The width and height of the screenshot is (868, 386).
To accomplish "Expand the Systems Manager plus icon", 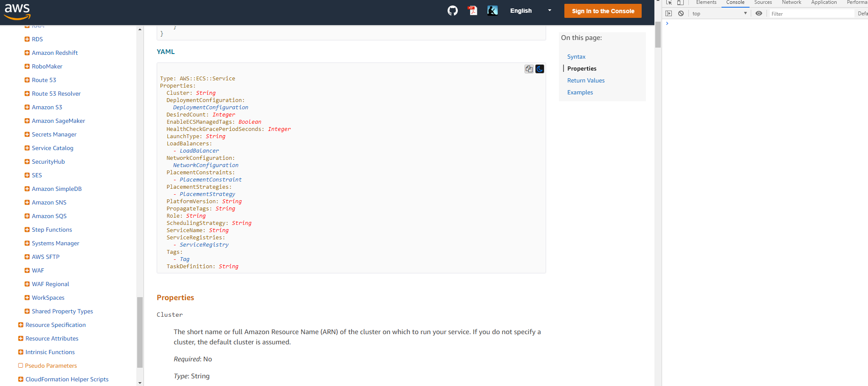I will (x=27, y=243).
